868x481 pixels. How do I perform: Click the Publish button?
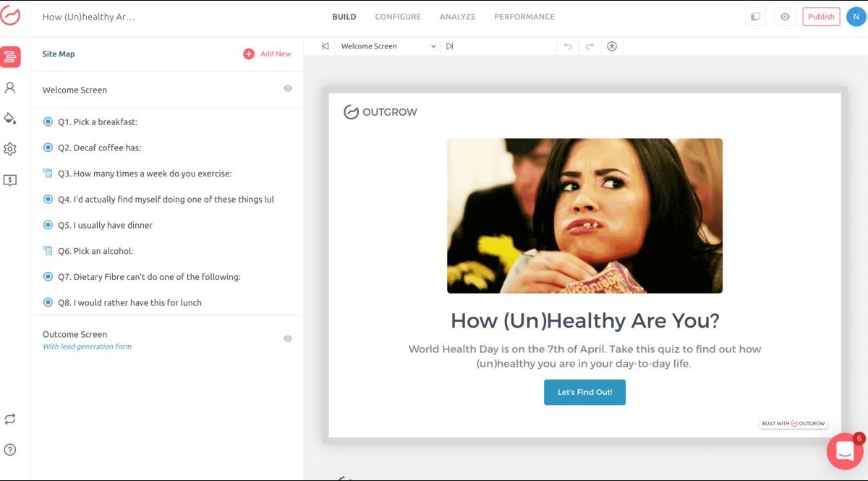click(x=821, y=17)
